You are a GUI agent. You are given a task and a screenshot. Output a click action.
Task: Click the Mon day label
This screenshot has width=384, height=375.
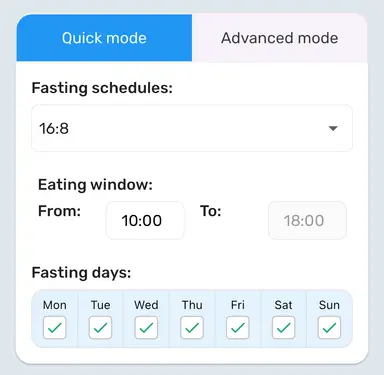tap(55, 305)
